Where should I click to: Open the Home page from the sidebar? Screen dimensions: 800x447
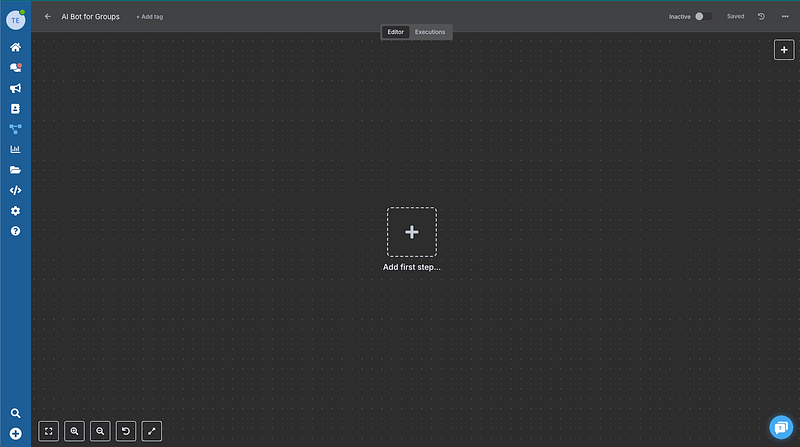[15, 47]
